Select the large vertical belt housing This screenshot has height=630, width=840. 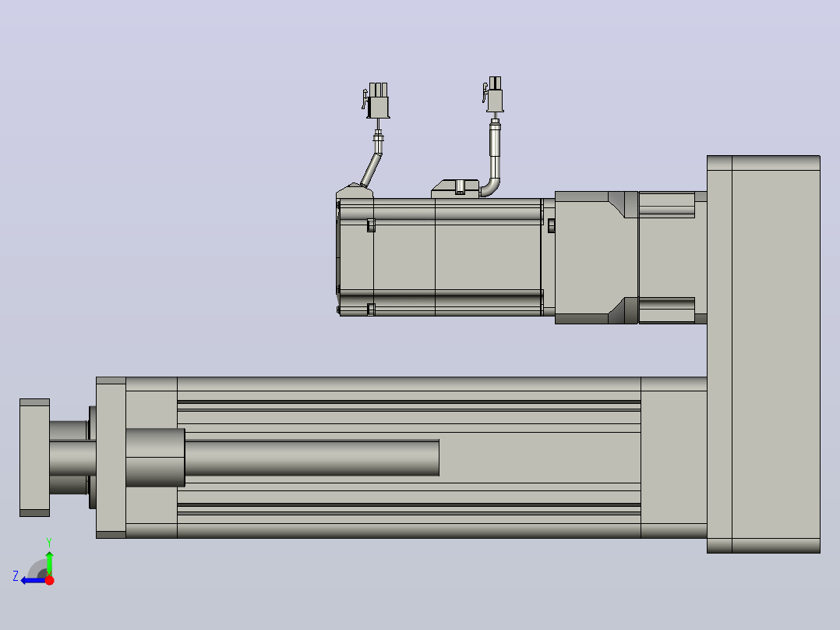(776, 354)
